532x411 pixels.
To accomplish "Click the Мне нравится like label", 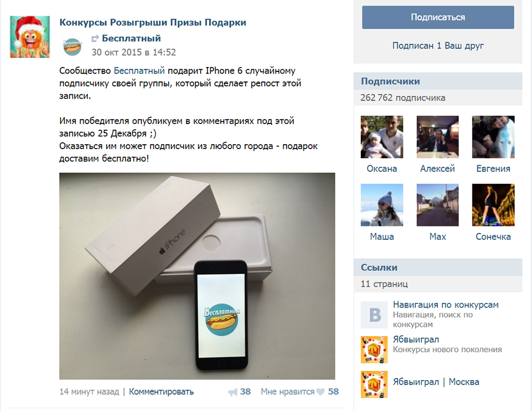I will 287,392.
